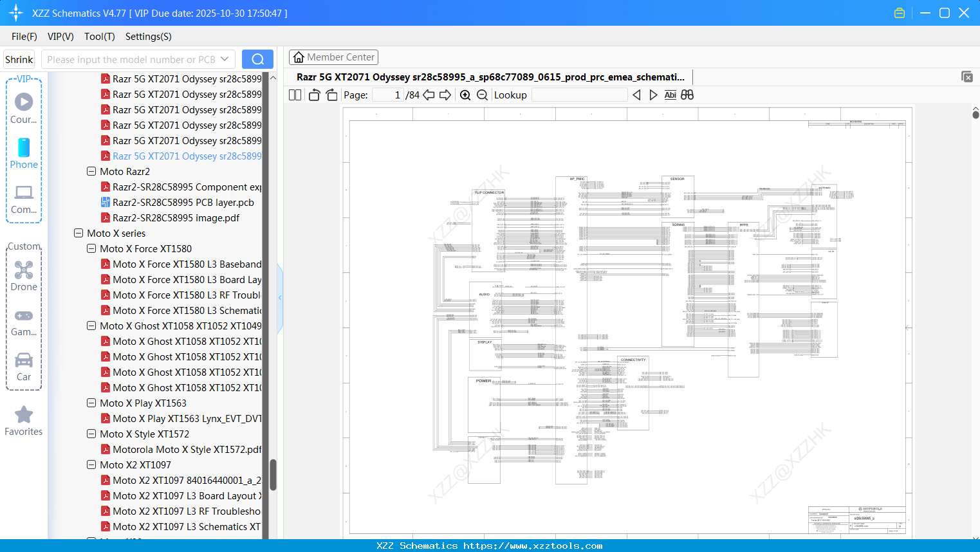Viewport: 980px width, 552px height.
Task: Collapse the Moto Razr2 folder
Action: [x=91, y=172]
